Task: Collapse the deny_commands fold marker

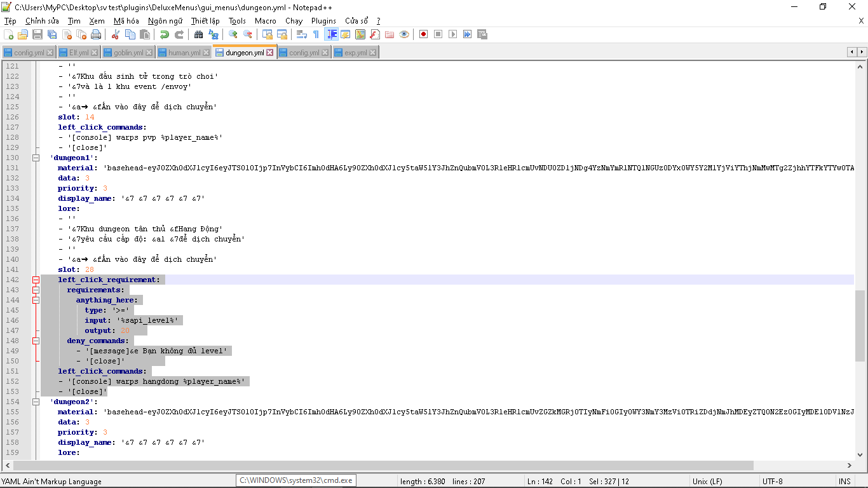Action: point(36,341)
